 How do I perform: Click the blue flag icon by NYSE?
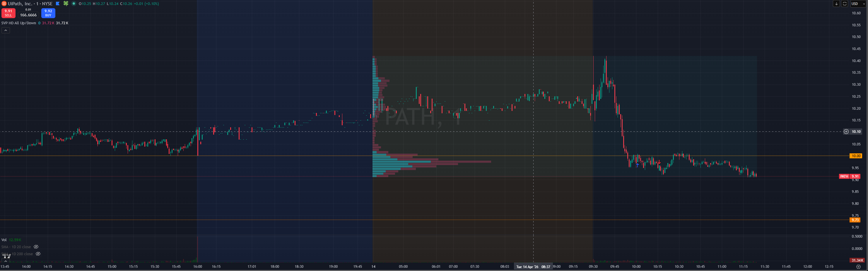(58, 4)
